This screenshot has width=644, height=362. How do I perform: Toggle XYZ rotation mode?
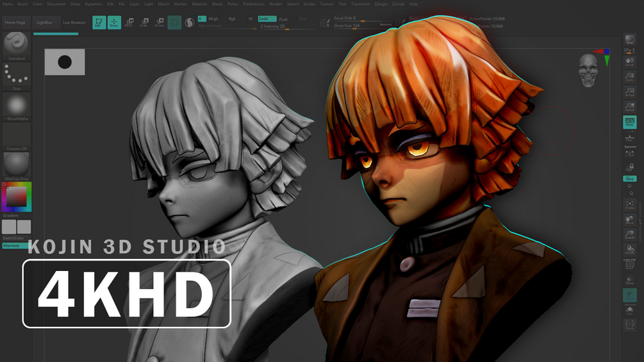[630, 179]
